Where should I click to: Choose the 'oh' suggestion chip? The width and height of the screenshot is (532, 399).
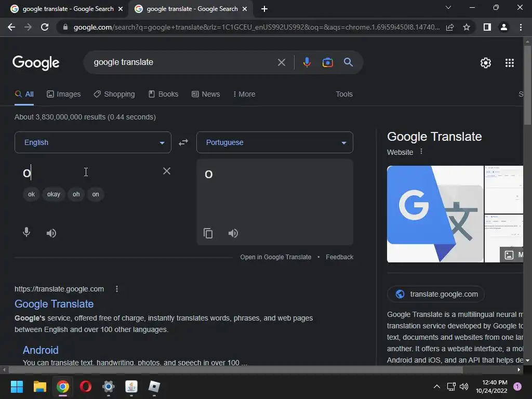pos(76,194)
